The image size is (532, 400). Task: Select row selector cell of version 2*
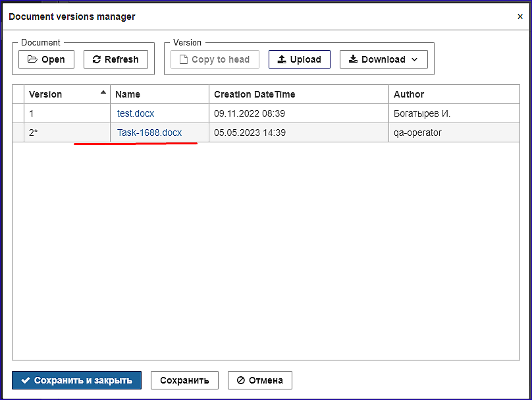(x=18, y=132)
